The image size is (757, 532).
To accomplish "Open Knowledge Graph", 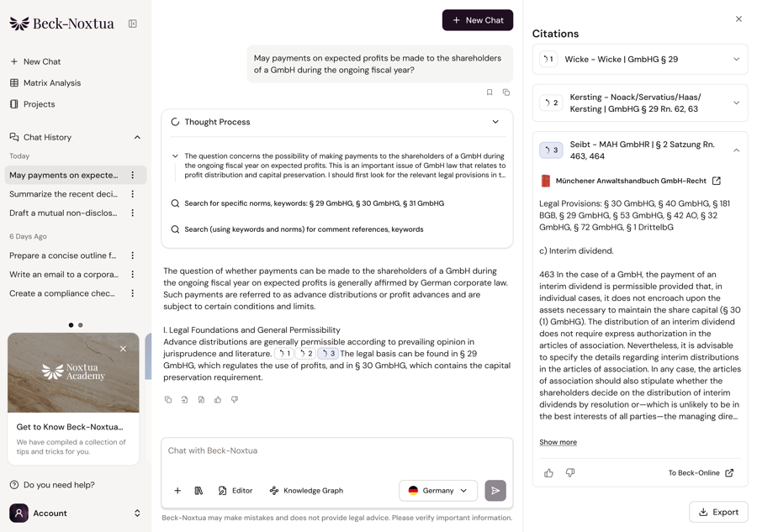I will coord(306,491).
